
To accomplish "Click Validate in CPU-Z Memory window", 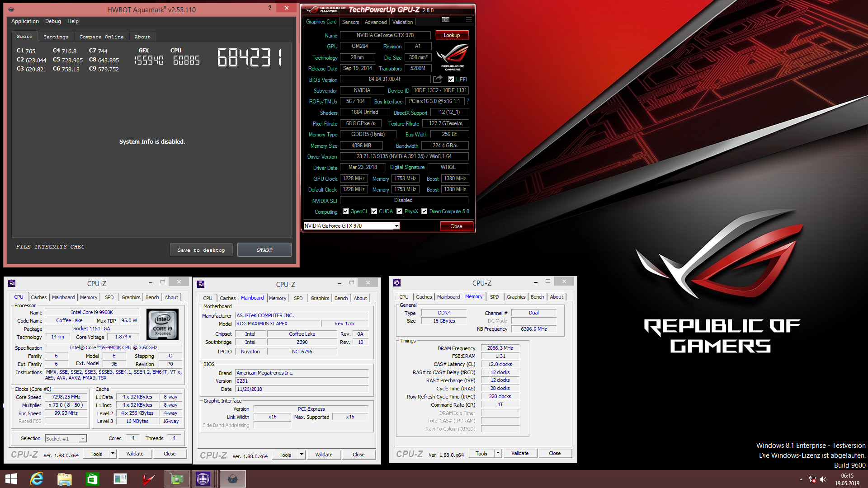I will pyautogui.click(x=520, y=453).
